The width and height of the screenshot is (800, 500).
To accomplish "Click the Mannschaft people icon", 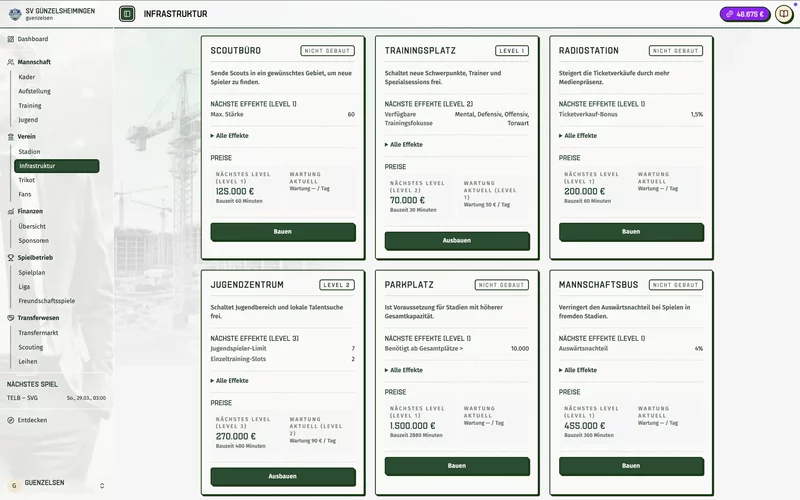I will click(x=10, y=62).
